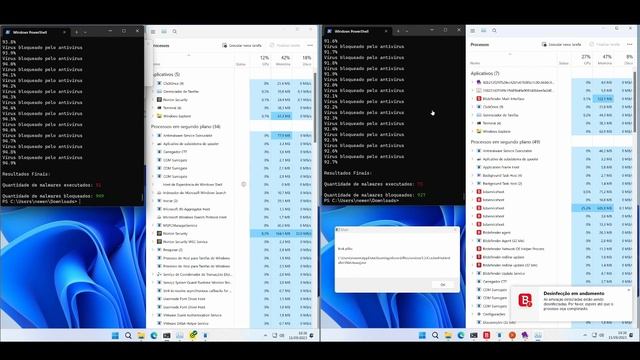Image resolution: width=640 pixels, height=360 pixels.
Task: Open Microsoft Edge on right desktop taskbar
Action: [x=461, y=336]
